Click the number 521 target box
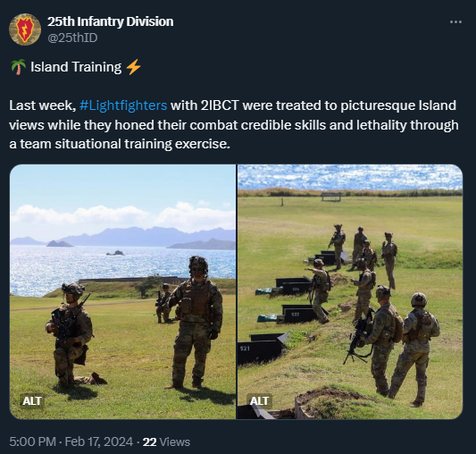 point(261,348)
